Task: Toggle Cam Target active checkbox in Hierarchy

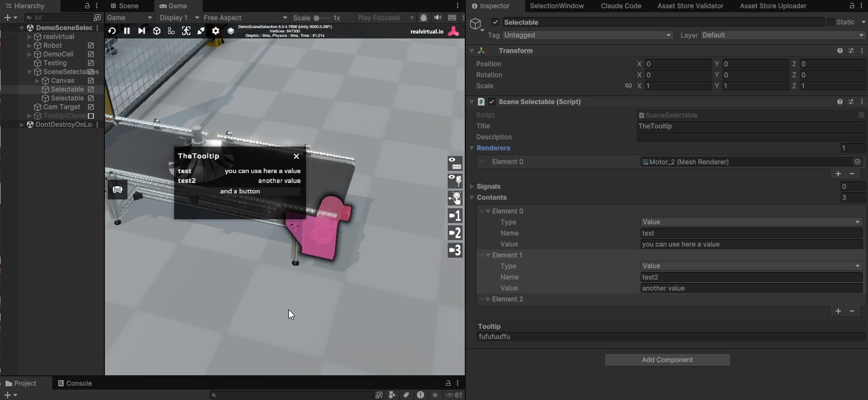Action: pos(91,107)
